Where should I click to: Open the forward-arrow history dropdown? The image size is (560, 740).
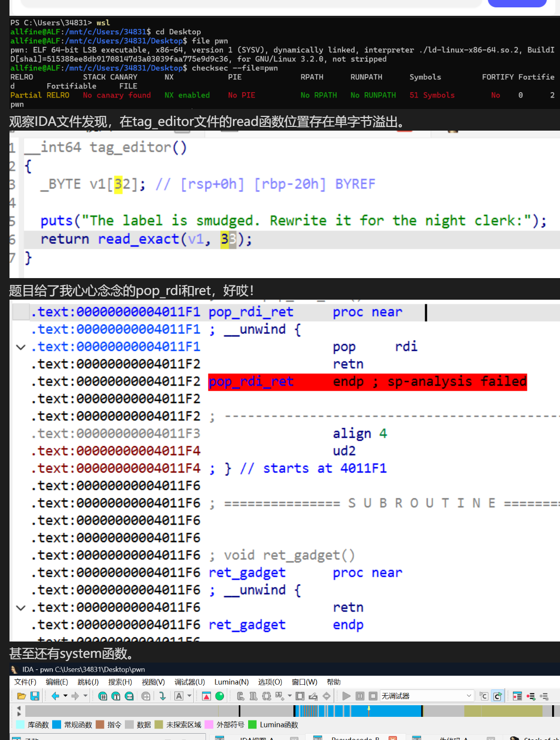[x=85, y=696]
